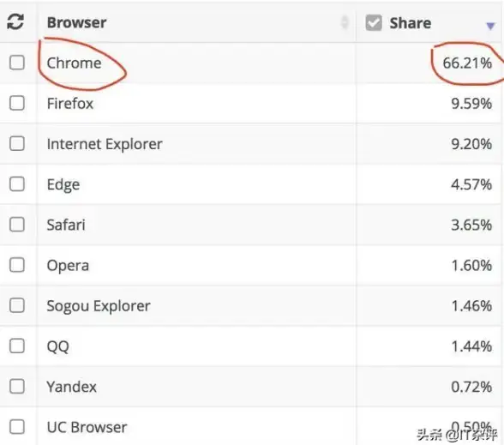504x445 pixels.
Task: Select the Edge row checkbox
Action: pos(17,183)
